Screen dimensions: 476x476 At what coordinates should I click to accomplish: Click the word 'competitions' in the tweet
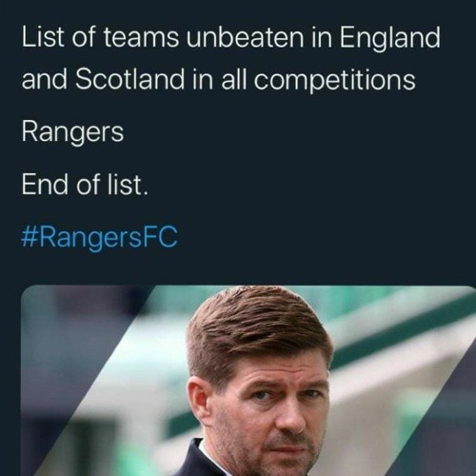(335, 80)
